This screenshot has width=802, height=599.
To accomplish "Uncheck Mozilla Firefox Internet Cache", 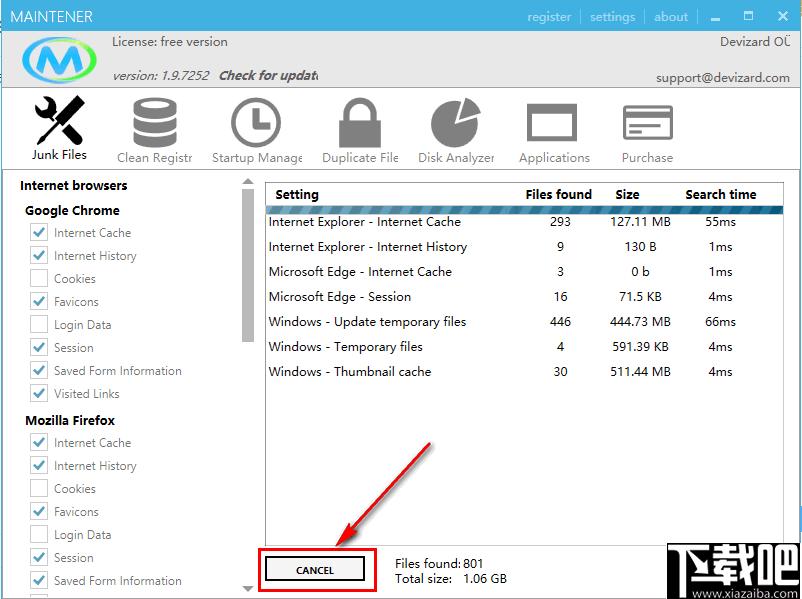I will (39, 442).
